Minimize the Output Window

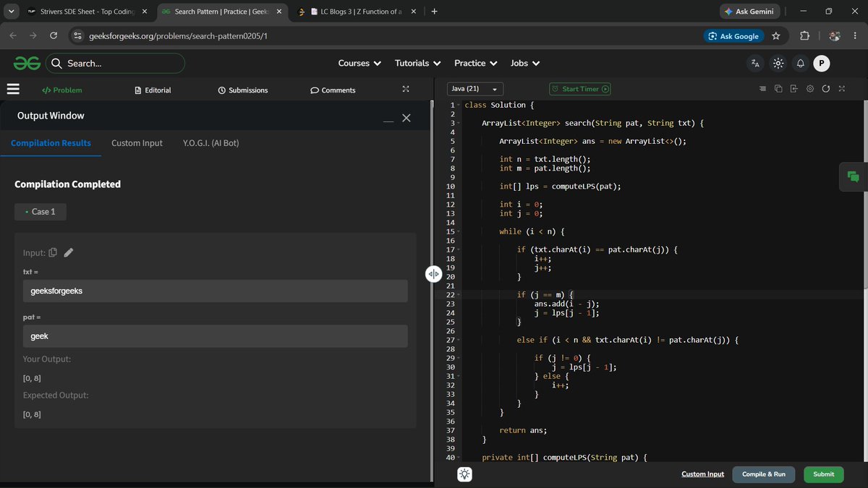pyautogui.click(x=388, y=120)
